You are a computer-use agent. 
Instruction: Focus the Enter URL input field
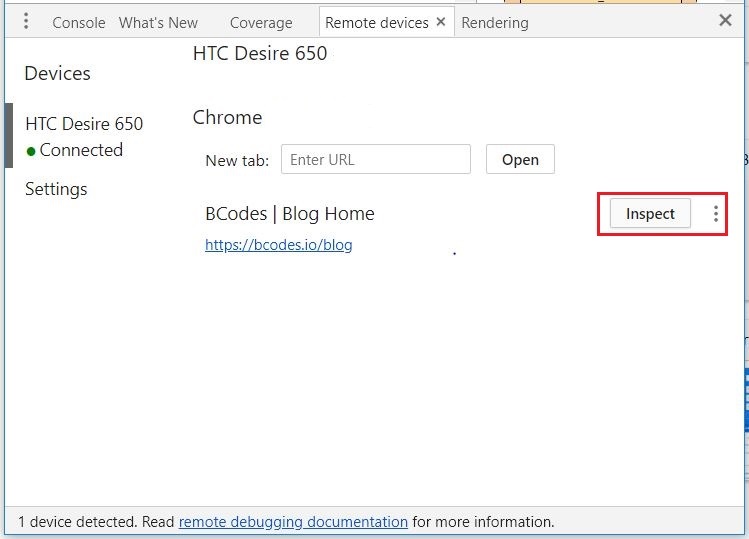tap(376, 159)
